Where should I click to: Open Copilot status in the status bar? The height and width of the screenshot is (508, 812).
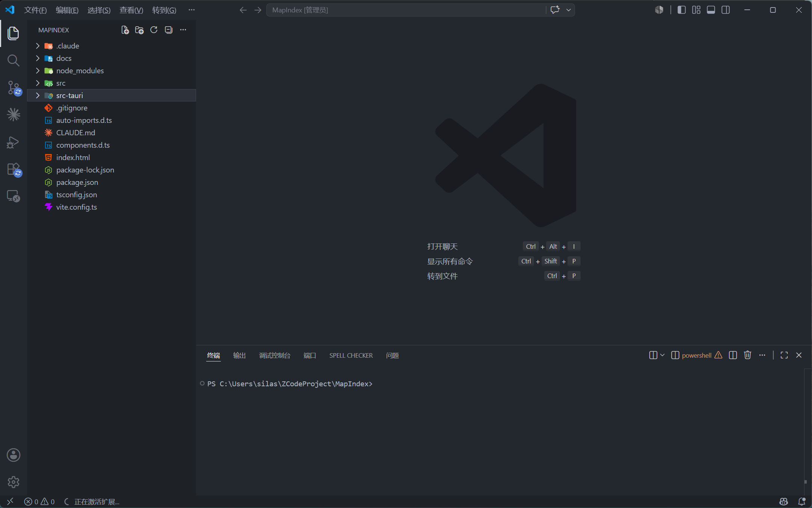point(783,502)
